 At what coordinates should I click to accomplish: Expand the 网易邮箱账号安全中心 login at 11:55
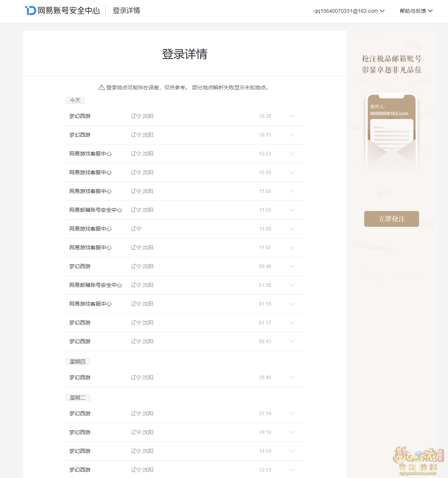(x=292, y=210)
